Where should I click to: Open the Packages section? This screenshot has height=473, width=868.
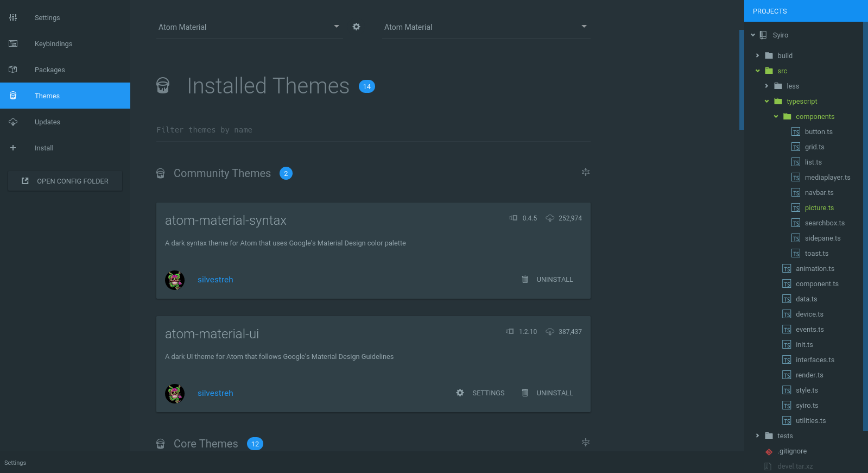tap(65, 70)
